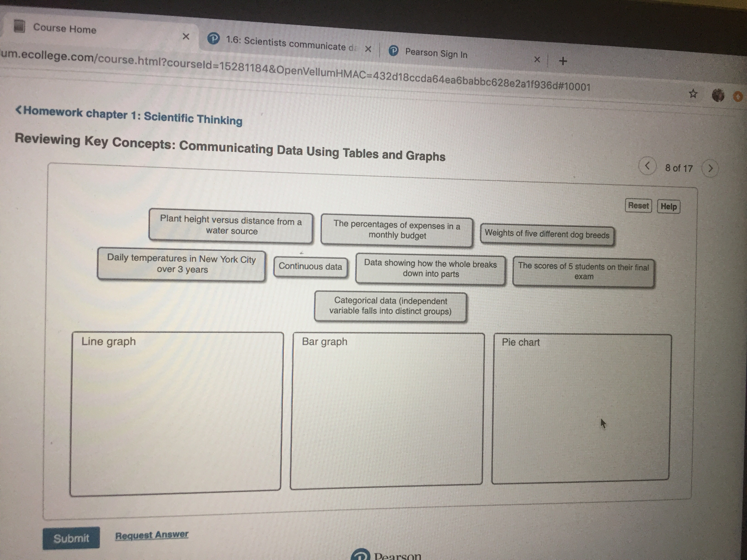Close the Course Home tab
Image resolution: width=747 pixels, height=560 pixels.
click(x=186, y=36)
